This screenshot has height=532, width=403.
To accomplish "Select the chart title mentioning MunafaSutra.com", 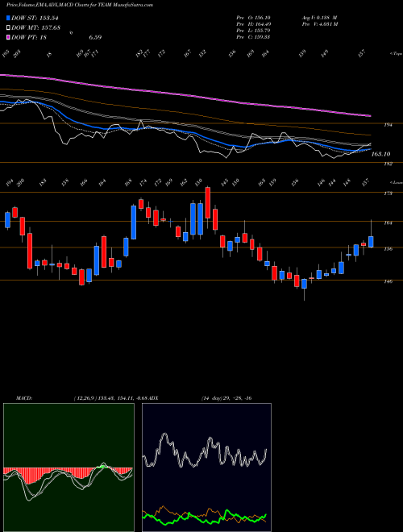I will (x=79, y=5).
